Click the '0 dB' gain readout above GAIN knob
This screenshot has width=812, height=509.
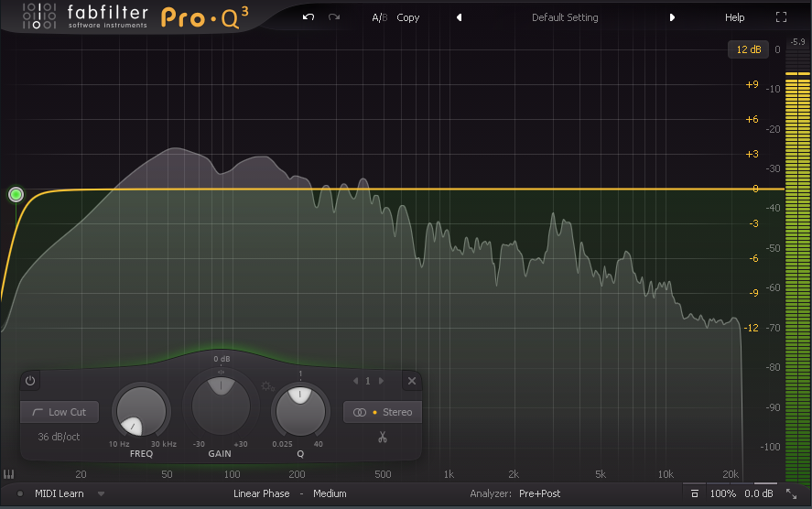(222, 359)
